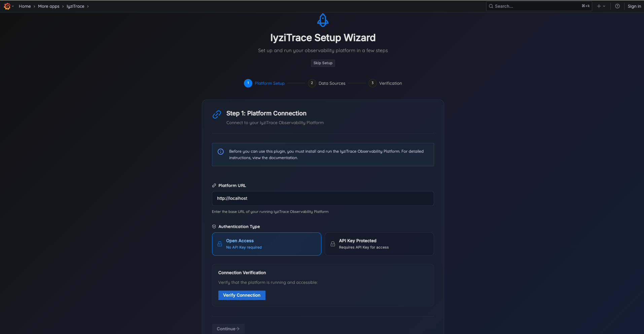Click the Grafana home logo

point(7,6)
